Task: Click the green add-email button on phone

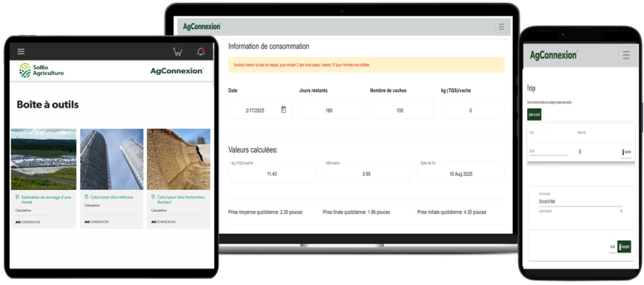Action: [x=535, y=114]
